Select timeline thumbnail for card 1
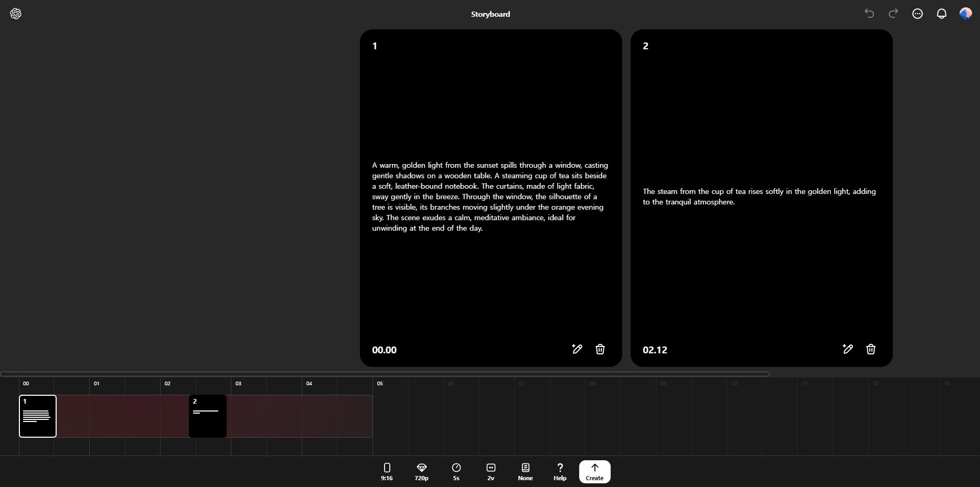 pyautogui.click(x=38, y=416)
